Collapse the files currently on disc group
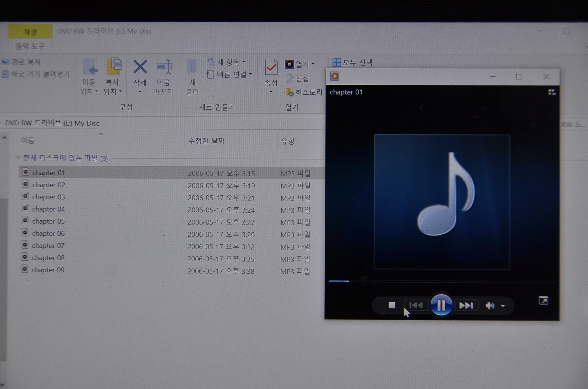588x389 pixels. pos(18,157)
